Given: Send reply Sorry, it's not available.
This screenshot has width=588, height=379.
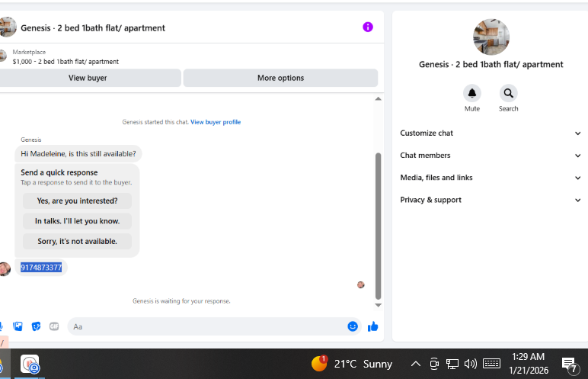Looking at the screenshot, I should coord(77,242).
